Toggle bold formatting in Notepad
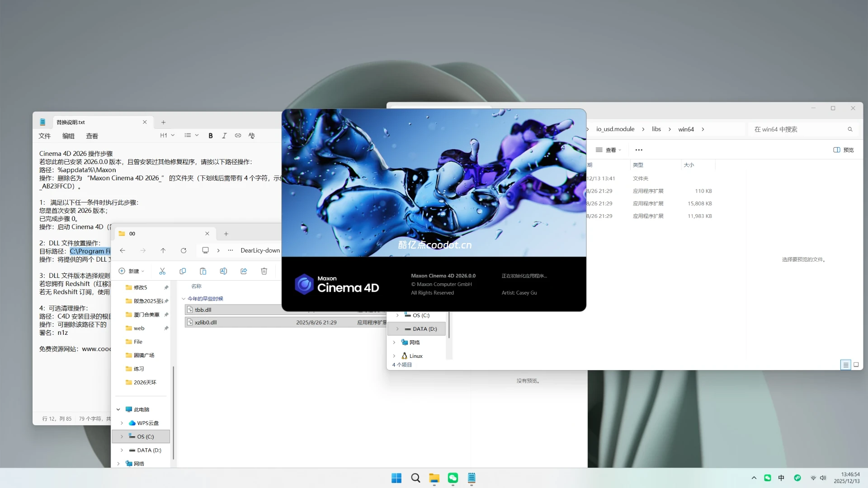The image size is (868, 488). coord(210,135)
